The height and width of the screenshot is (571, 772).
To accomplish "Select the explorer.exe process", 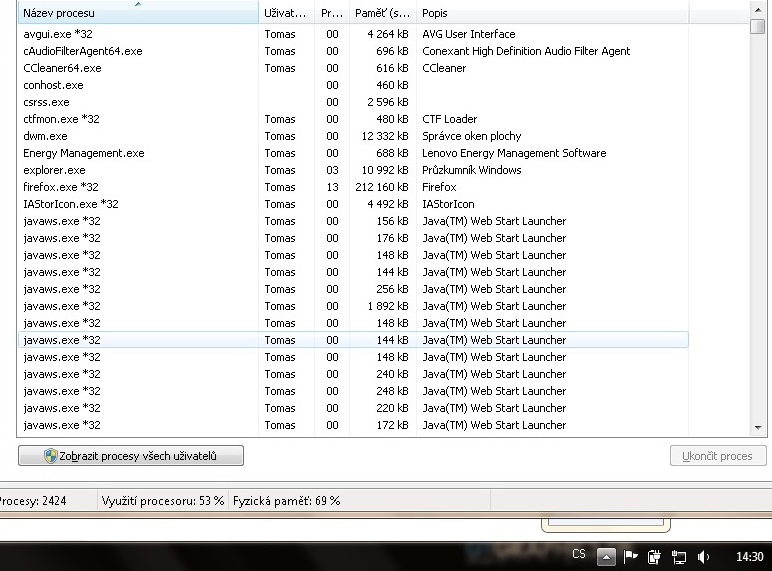I will [353, 170].
